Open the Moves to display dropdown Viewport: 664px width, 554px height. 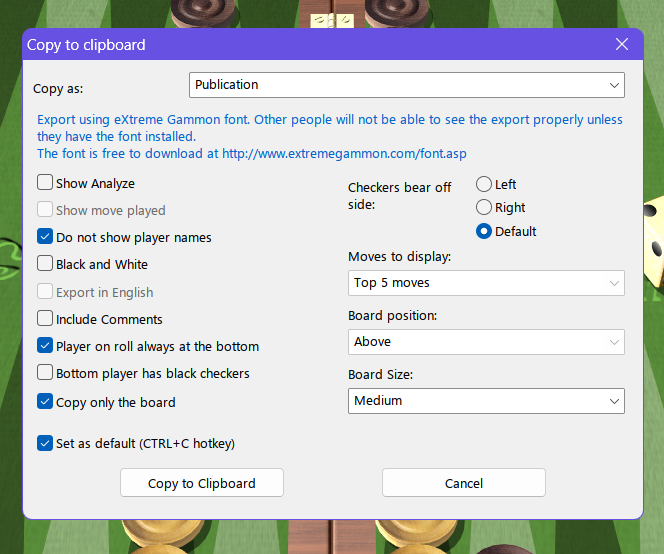tap(486, 283)
